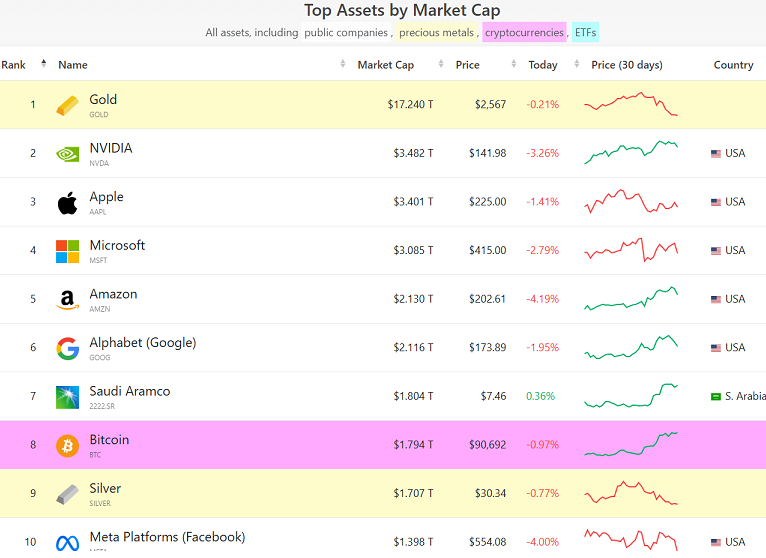Open the Microsoft company link

click(x=117, y=245)
